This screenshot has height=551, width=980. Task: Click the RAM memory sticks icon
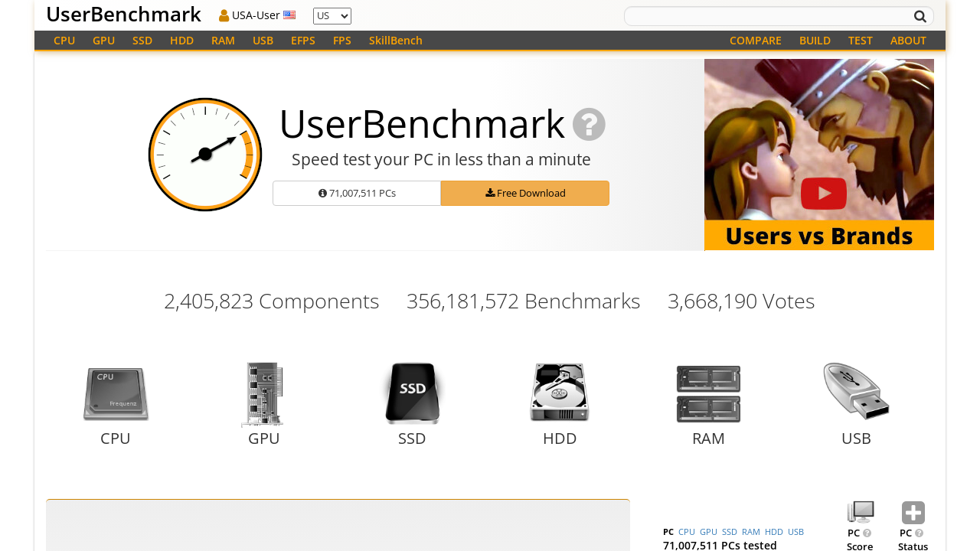click(708, 394)
